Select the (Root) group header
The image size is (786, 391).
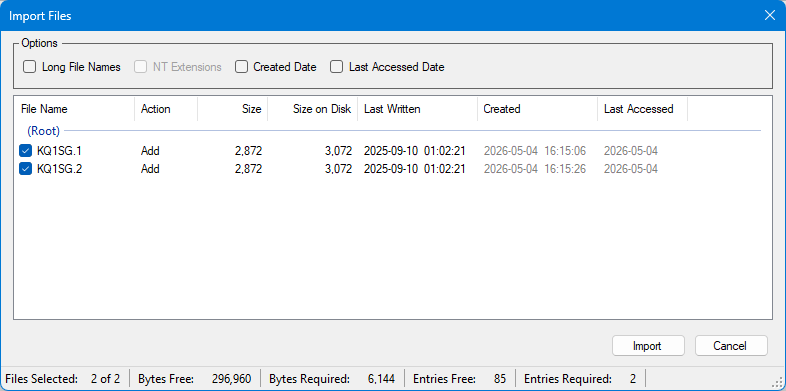43,131
